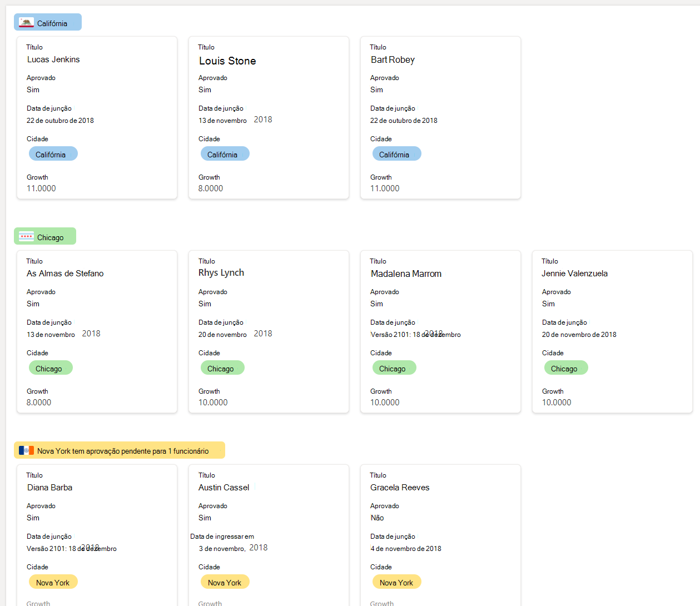Click Chicago city pill in Jennie Valenzuela card

566,368
